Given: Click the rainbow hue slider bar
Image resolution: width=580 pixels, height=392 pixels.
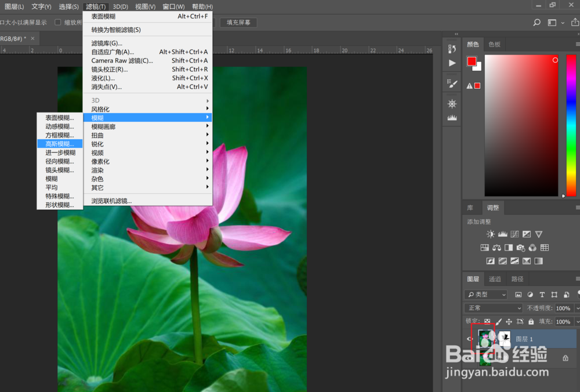Looking at the screenshot, I should click(x=571, y=126).
